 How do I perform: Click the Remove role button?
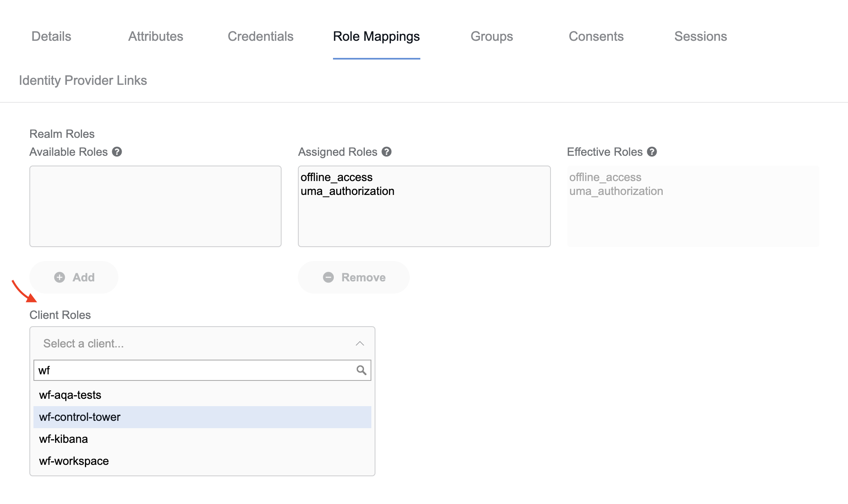[x=354, y=277]
